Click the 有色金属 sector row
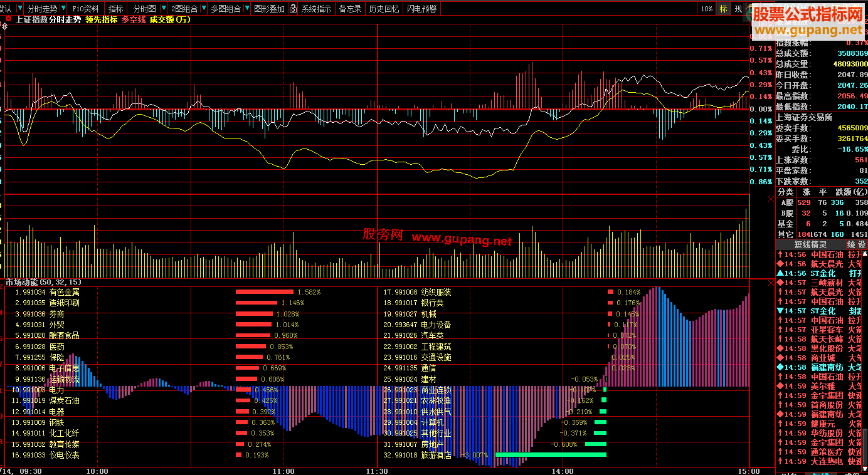 [x=167, y=292]
